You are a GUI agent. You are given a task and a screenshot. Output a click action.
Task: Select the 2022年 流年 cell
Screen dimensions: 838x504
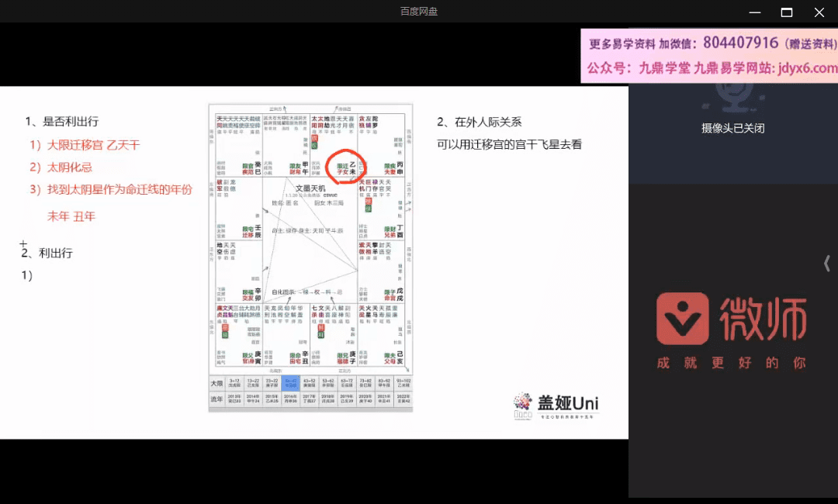tap(403, 398)
